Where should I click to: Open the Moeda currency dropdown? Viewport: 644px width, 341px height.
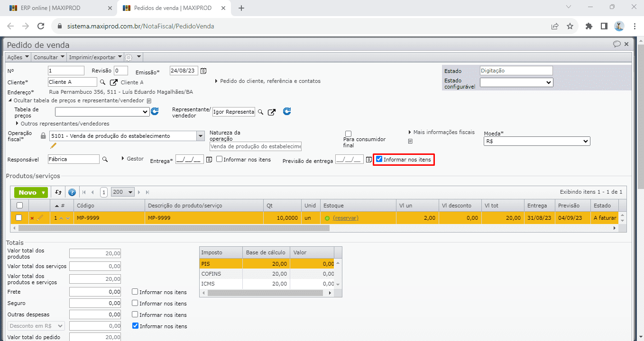(537, 141)
